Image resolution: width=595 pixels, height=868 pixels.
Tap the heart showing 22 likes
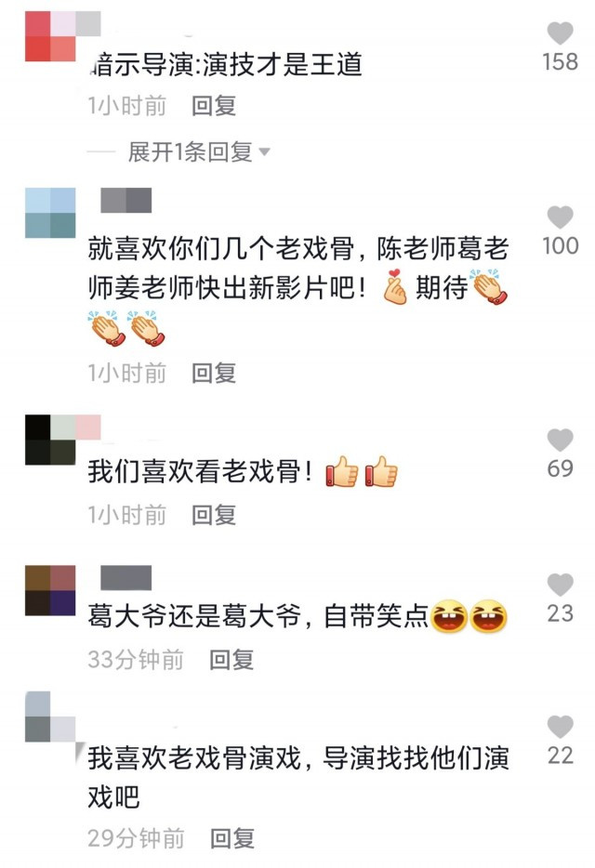[x=560, y=727]
